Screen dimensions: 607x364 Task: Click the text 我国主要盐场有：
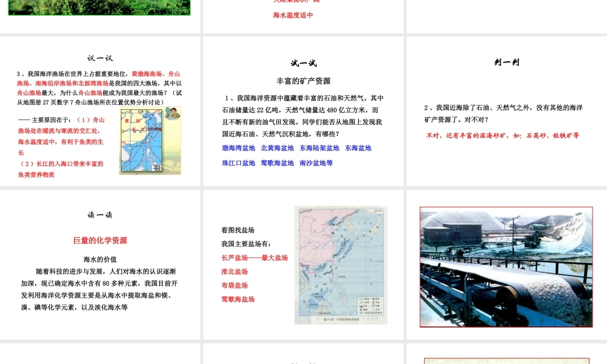click(x=246, y=244)
